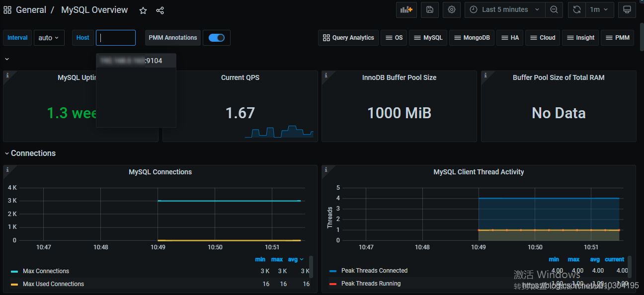Open InnoDB Buffer Pool Size info icon
Screen dimensions: 644x295
point(326,75)
